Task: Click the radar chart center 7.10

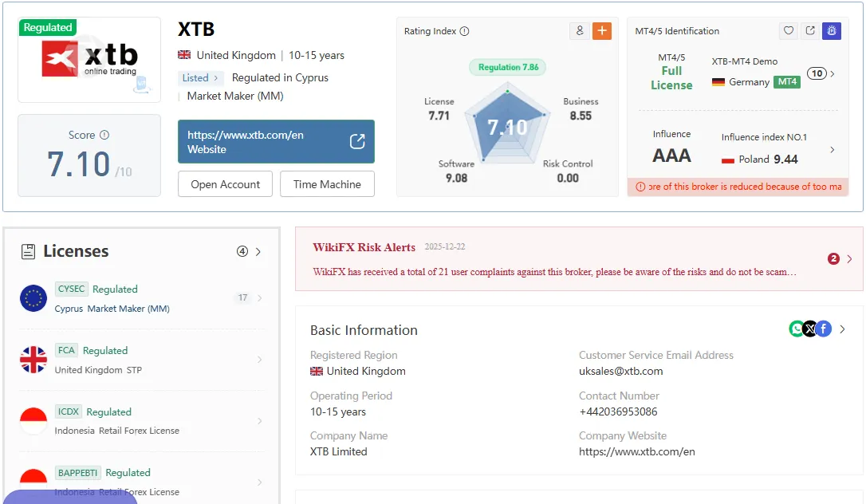Action: [507, 128]
